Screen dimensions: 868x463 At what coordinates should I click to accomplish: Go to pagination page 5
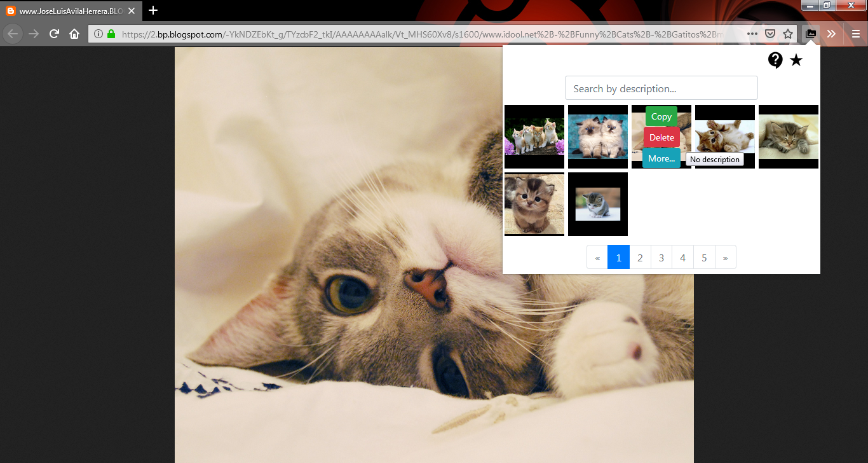[704, 258]
